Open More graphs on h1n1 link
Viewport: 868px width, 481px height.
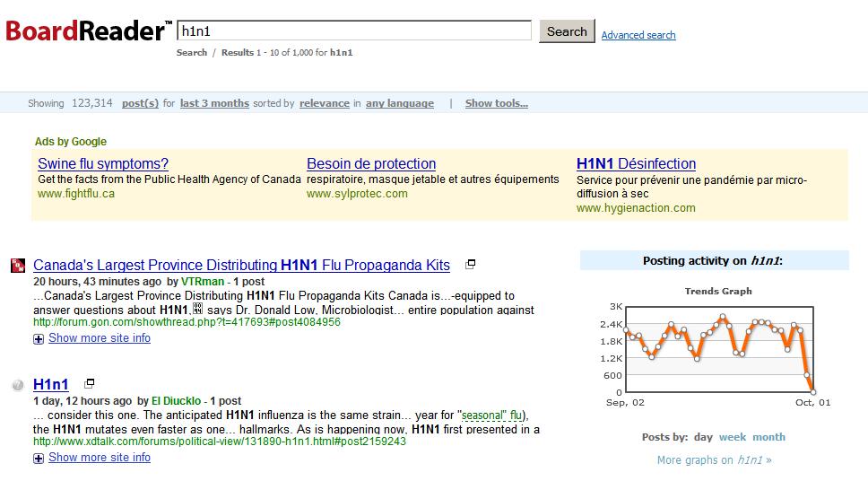pyautogui.click(x=714, y=460)
